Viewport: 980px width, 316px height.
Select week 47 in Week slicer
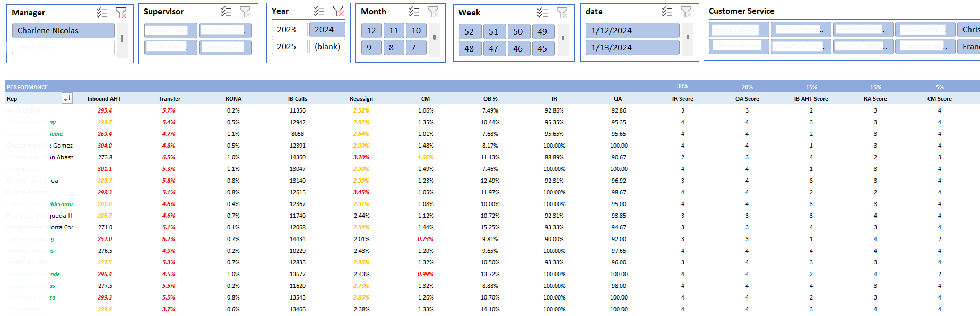coord(495,49)
